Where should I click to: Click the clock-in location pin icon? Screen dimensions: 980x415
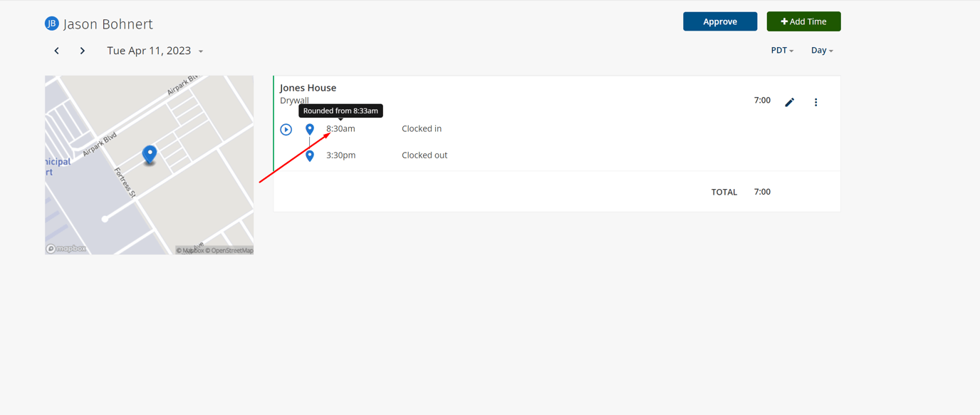coord(310,129)
